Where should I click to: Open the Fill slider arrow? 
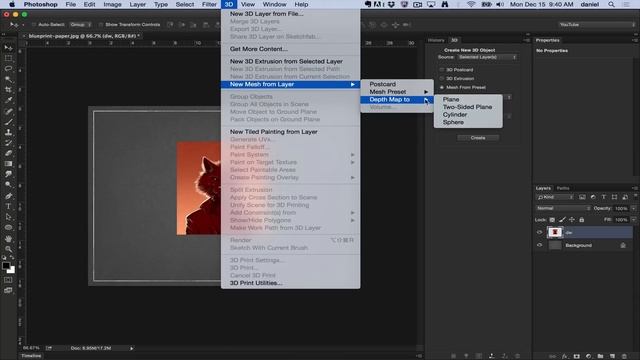click(633, 220)
